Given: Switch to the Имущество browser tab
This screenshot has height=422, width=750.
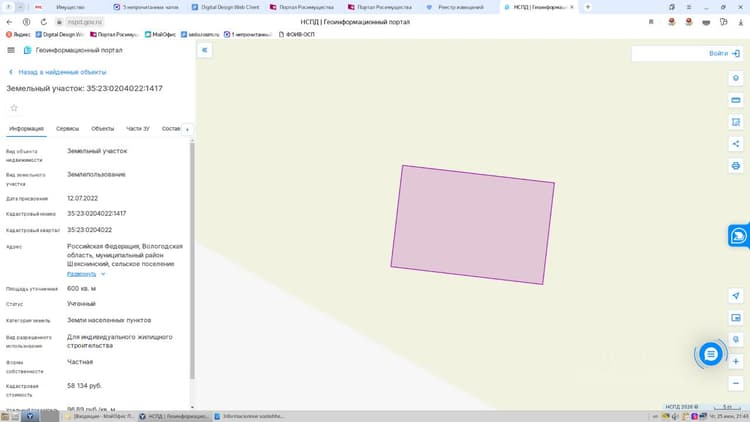Looking at the screenshot, I should pyautogui.click(x=70, y=7).
